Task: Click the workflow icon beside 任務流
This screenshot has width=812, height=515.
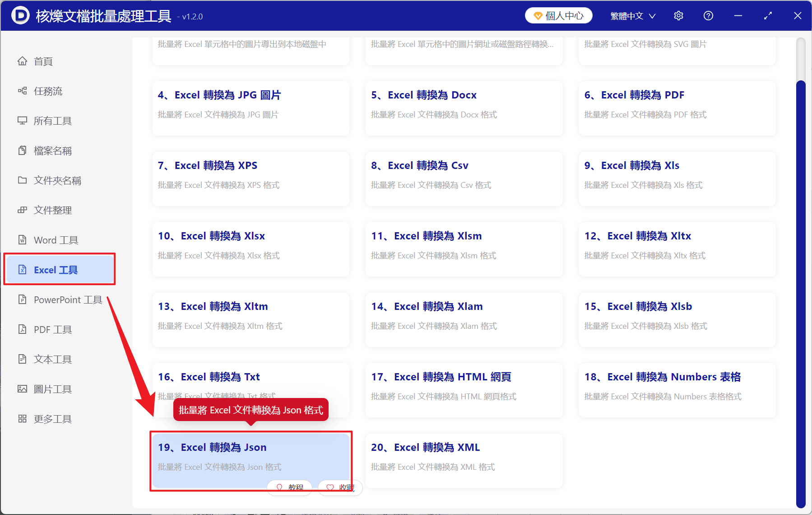Action: (x=22, y=91)
